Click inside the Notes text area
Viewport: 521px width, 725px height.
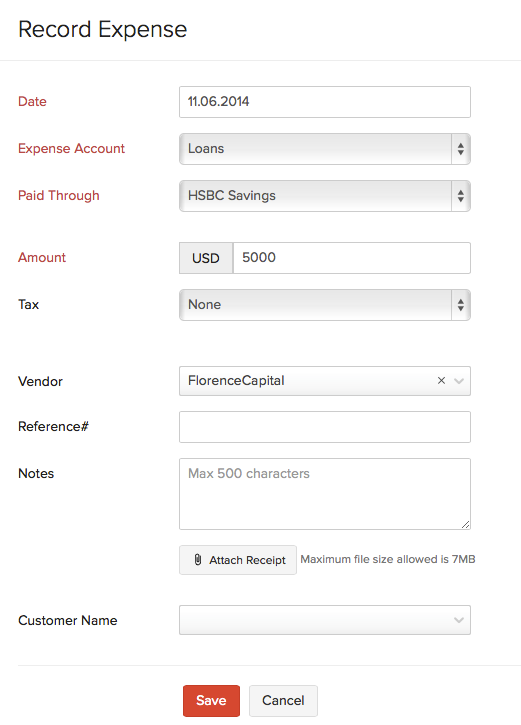point(325,494)
